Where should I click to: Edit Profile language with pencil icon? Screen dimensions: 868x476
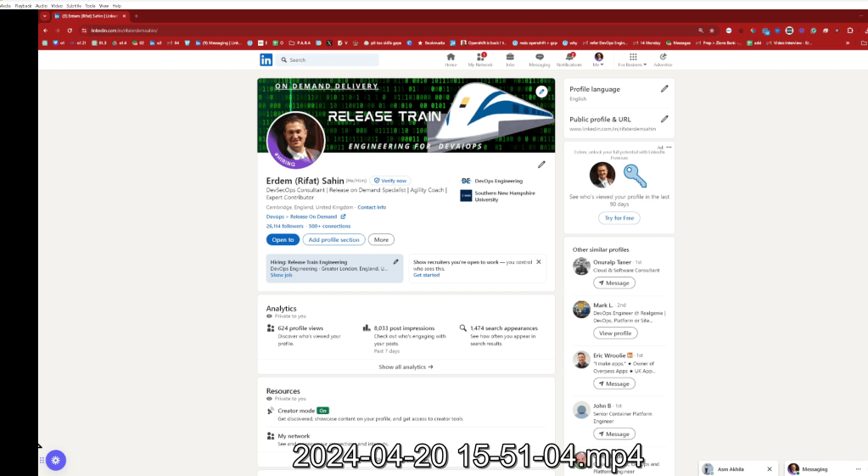(x=664, y=88)
